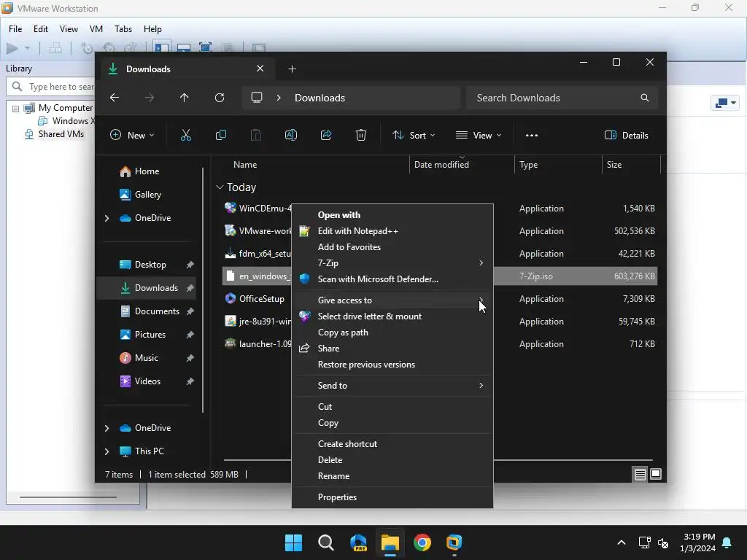This screenshot has height=560, width=747.
Task: Open Windows Start menu
Action: (293, 542)
